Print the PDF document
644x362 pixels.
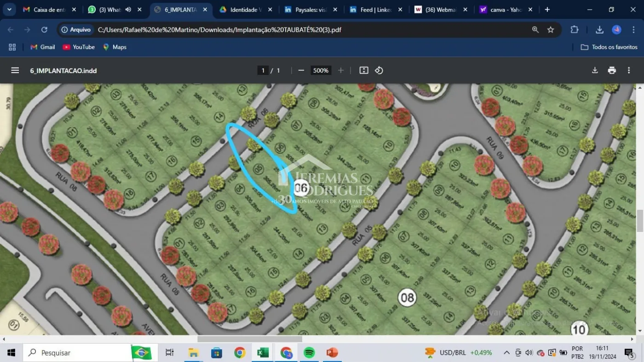(612, 70)
